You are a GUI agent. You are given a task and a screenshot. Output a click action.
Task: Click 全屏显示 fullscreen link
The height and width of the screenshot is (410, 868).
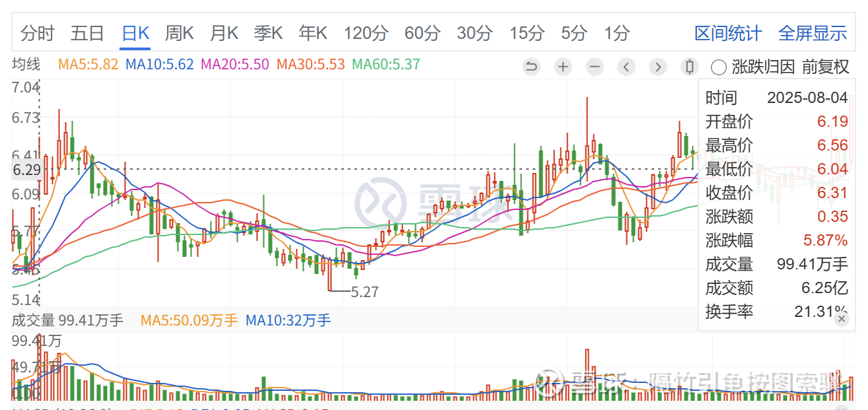click(x=813, y=33)
